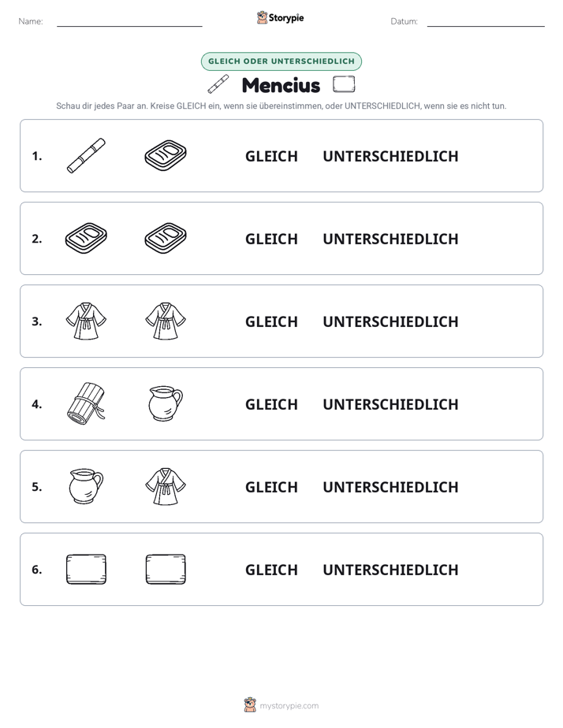Open the mystorypie.com footer link
Viewport: 563px width, 728px height.
tap(289, 706)
